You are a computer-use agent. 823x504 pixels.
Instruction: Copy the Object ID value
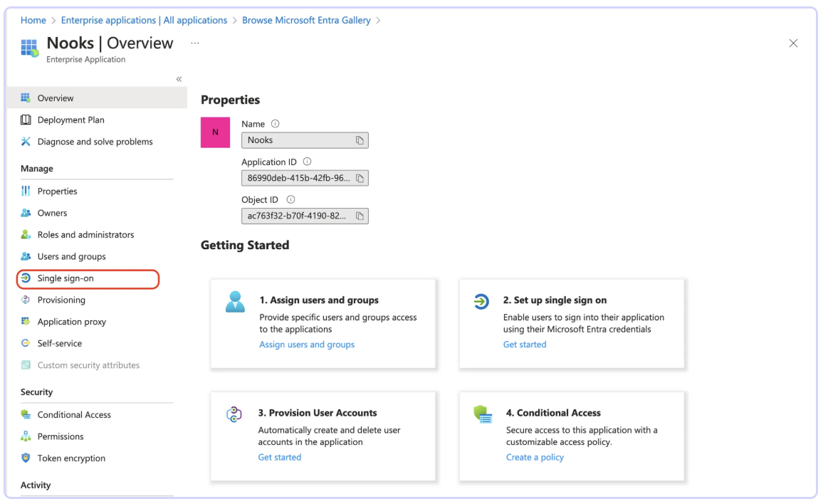[360, 216]
